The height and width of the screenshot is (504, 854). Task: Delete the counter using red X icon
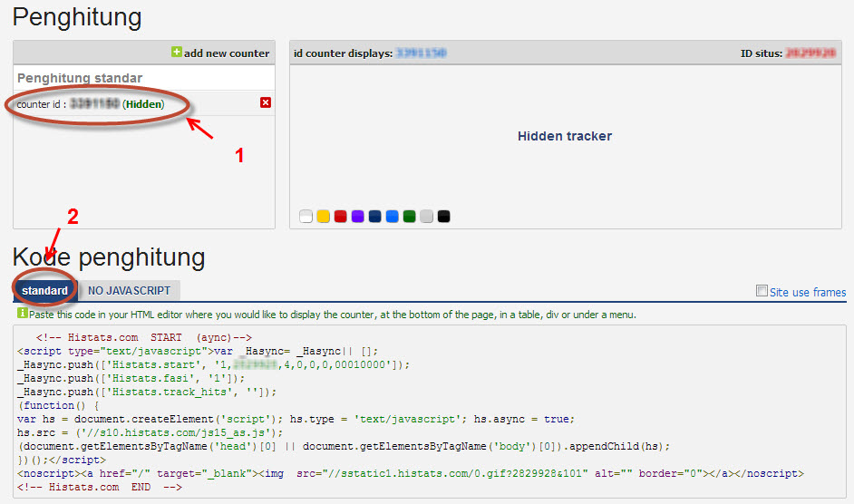(266, 103)
